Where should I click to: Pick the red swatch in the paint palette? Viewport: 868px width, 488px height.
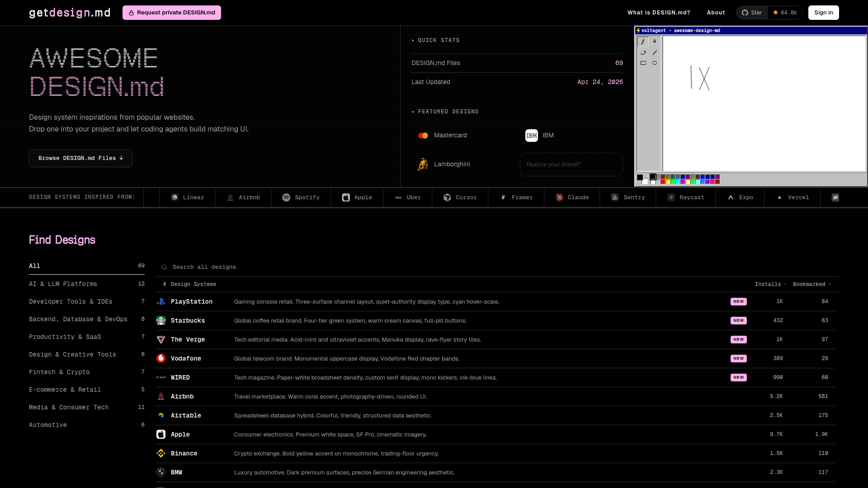[663, 182]
